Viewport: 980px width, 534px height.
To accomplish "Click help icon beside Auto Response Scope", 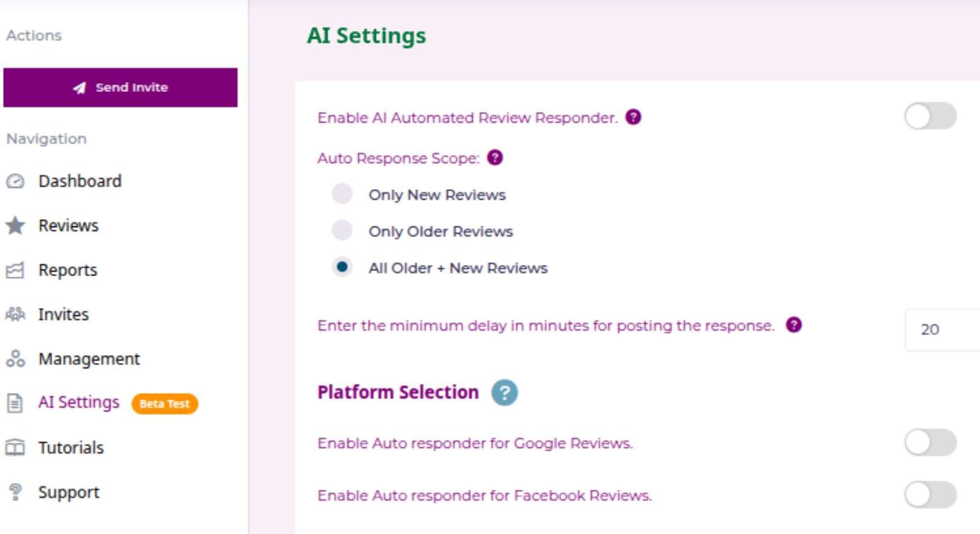I will 495,158.
